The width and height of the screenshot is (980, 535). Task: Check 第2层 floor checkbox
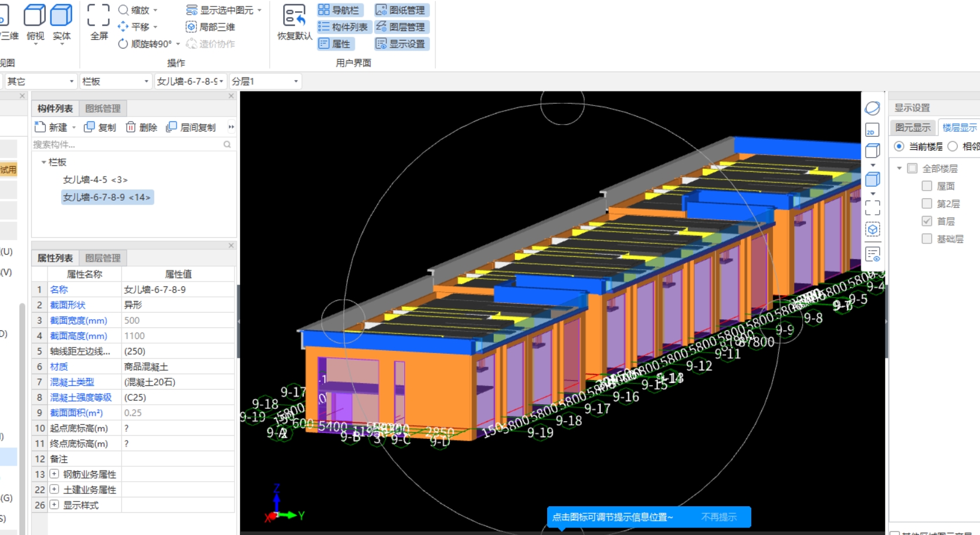click(x=927, y=204)
